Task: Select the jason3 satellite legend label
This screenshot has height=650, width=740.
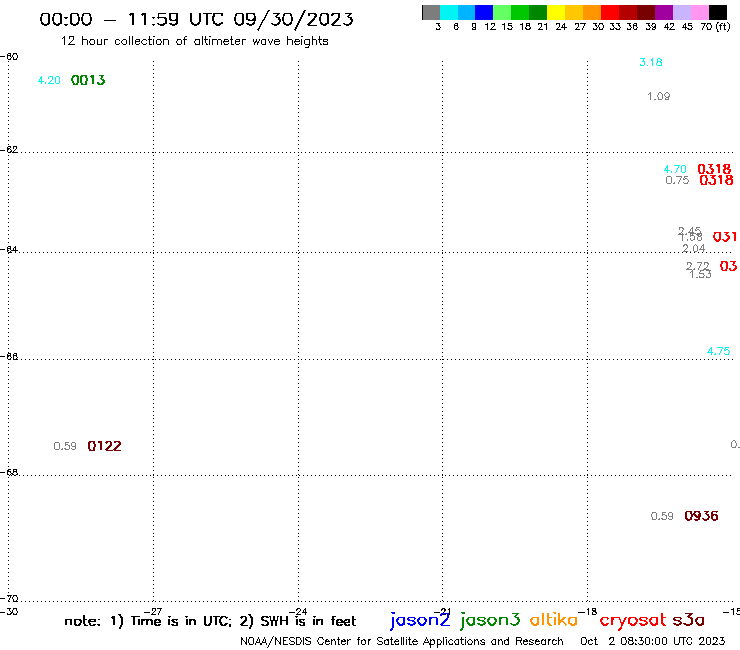Action: tap(490, 620)
